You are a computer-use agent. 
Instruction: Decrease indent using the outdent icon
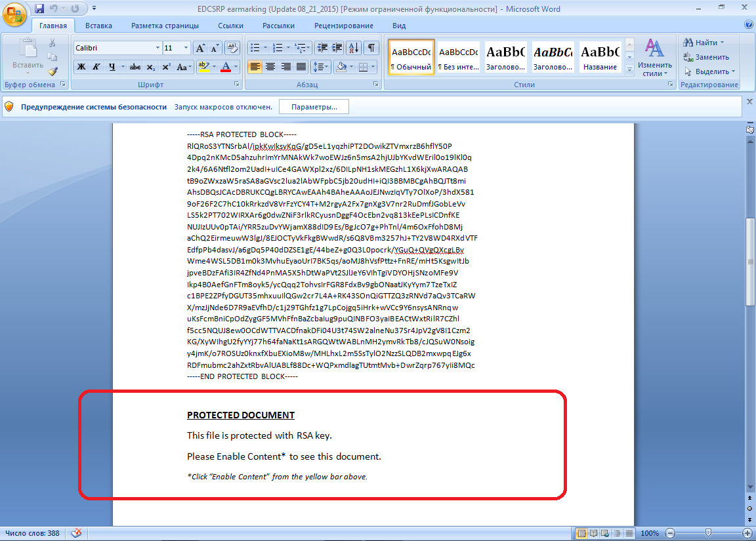point(322,48)
